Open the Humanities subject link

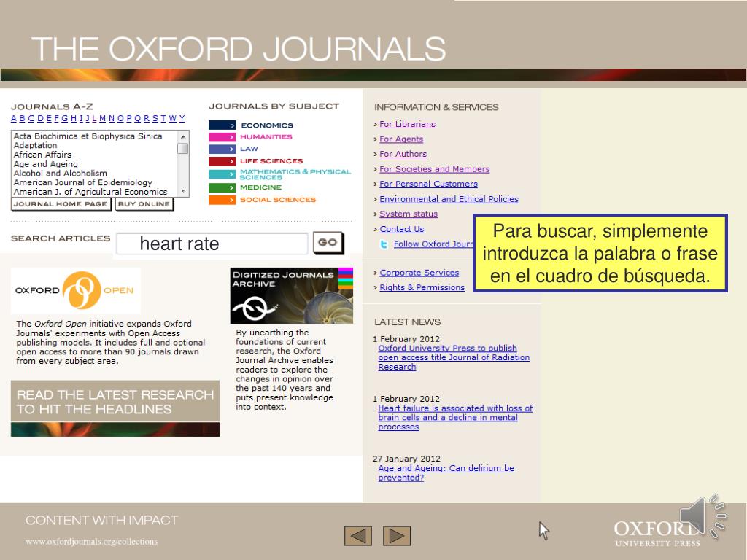tap(266, 136)
